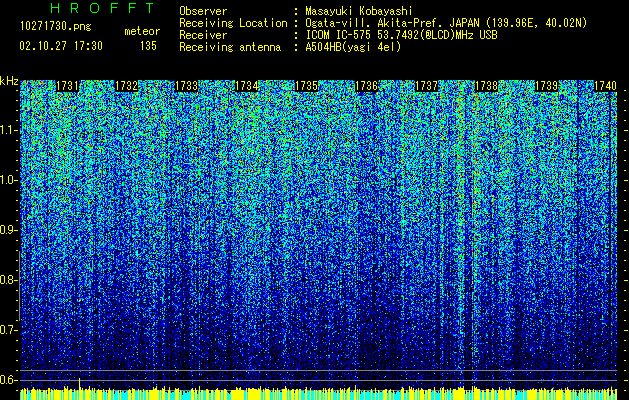This screenshot has height=400, width=629.
Task: Click the 1734 time marker
Action: click(246, 86)
